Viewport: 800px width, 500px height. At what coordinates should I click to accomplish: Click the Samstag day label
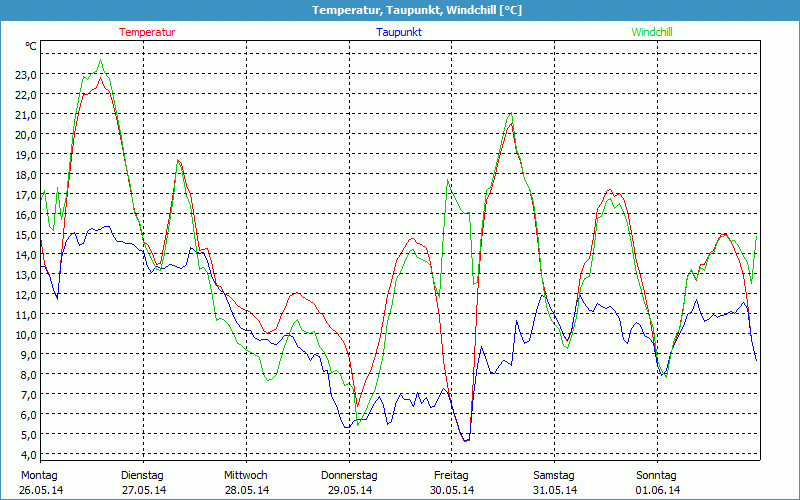tap(554, 476)
